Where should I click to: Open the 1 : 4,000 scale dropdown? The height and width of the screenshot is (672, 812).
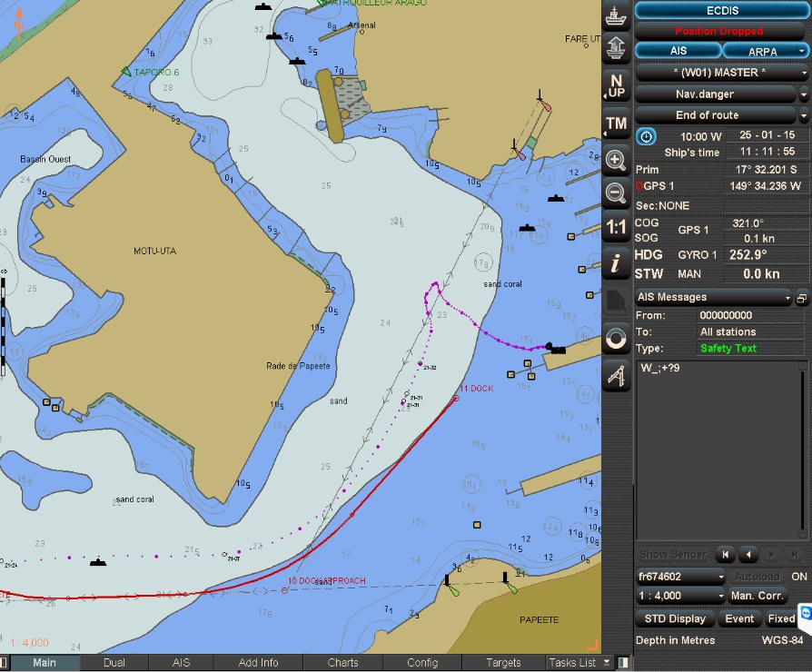tap(681, 597)
